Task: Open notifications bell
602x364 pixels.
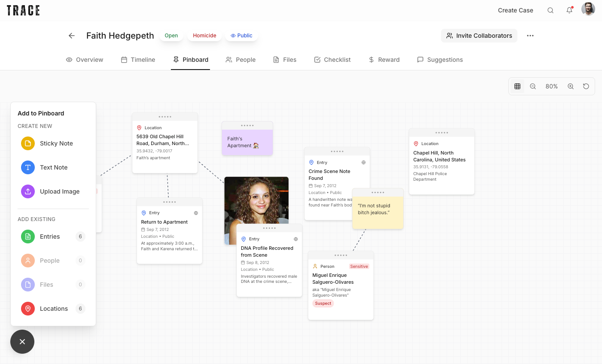Action: pos(569,10)
